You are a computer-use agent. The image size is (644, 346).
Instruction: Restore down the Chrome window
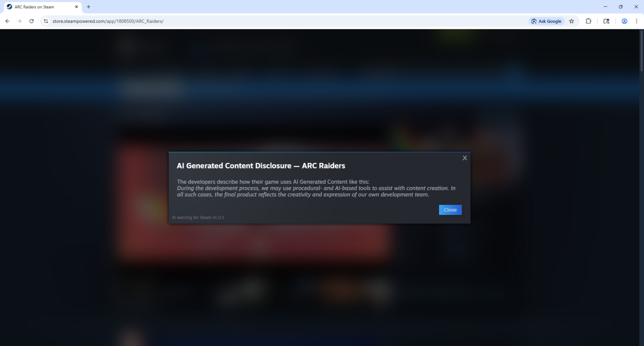[x=620, y=7]
